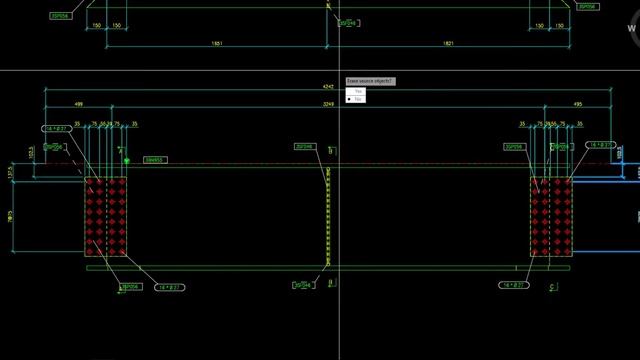The width and height of the screenshot is (640, 360).
Task: Select the upper-left 16 * Ø27 bolt callout
Action: (x=57, y=129)
